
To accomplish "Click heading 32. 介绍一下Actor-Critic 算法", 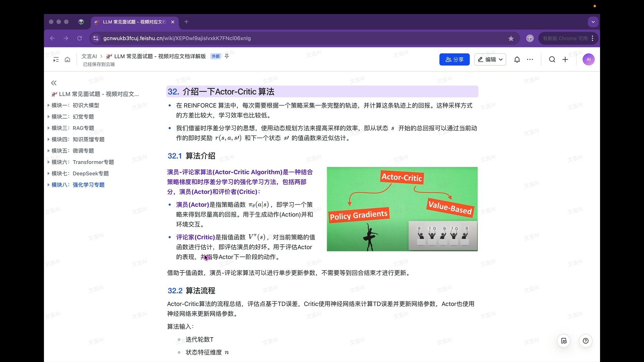I will pos(221,92).
